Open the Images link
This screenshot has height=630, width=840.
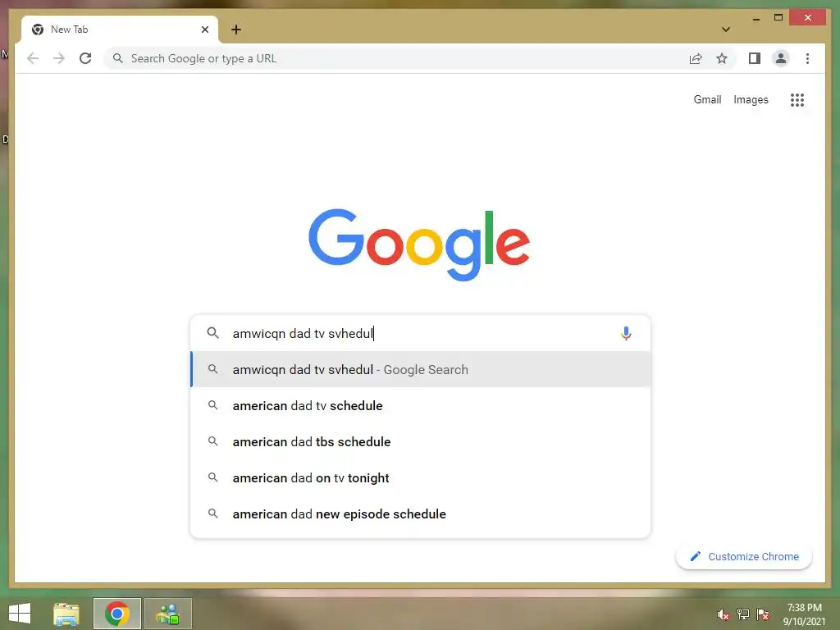(751, 99)
